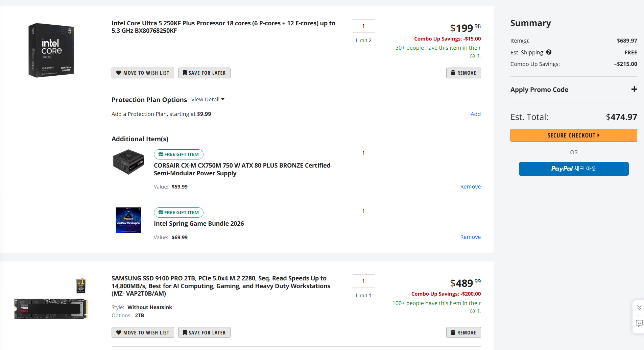Open the Intel Spring Game Bundle thumbnail
Screen dimensions: 644x350
(x=128, y=220)
